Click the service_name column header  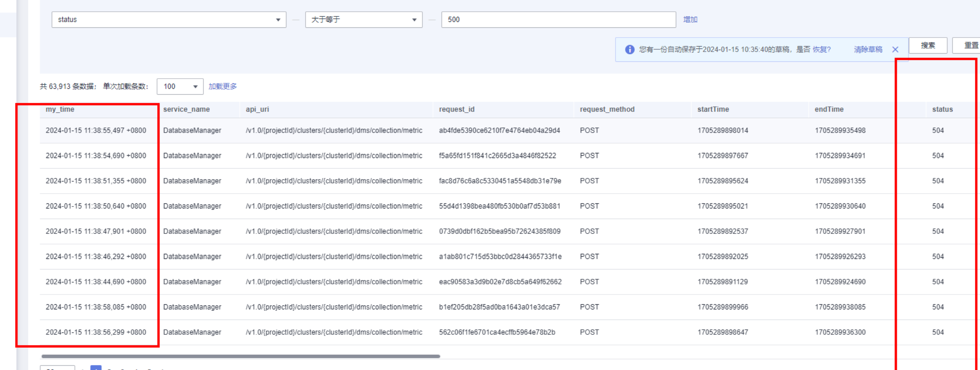click(x=186, y=110)
